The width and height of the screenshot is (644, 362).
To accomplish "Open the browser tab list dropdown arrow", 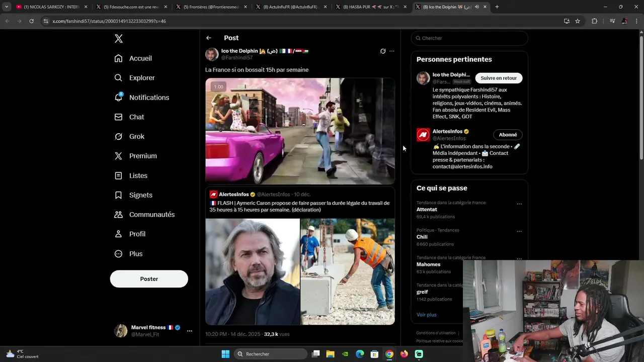I will pyautogui.click(x=7, y=7).
